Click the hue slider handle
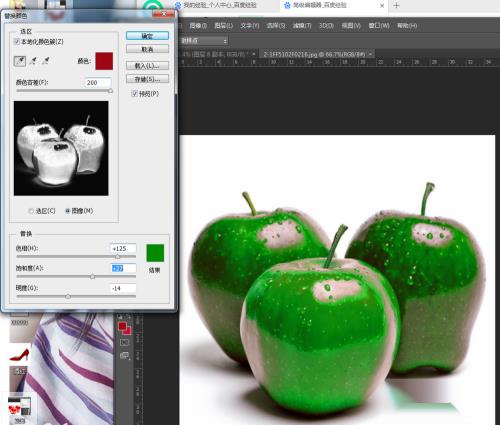Image resolution: width=500 pixels, height=425 pixels. (x=117, y=257)
